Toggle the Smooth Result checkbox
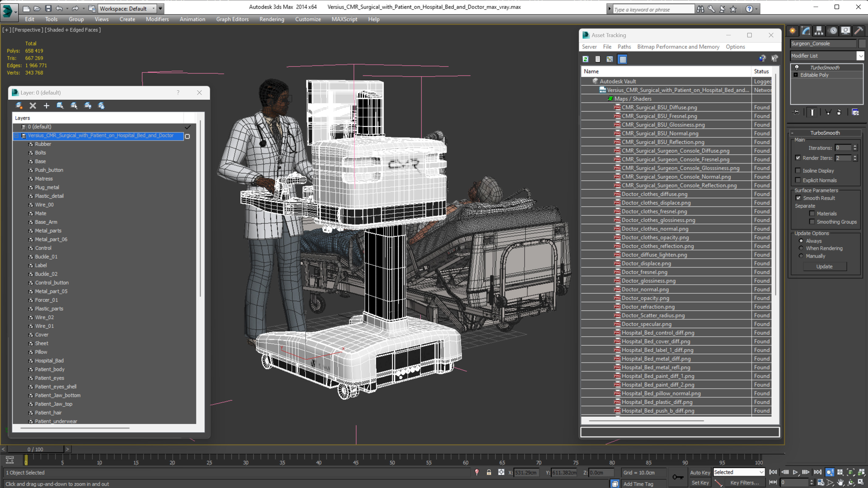868x488 pixels. tap(798, 198)
